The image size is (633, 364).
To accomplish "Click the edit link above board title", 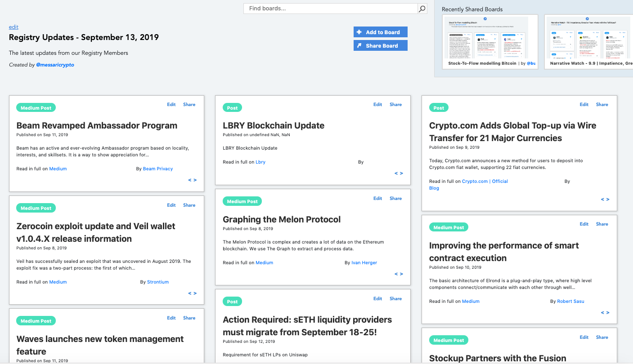I will point(13,27).
